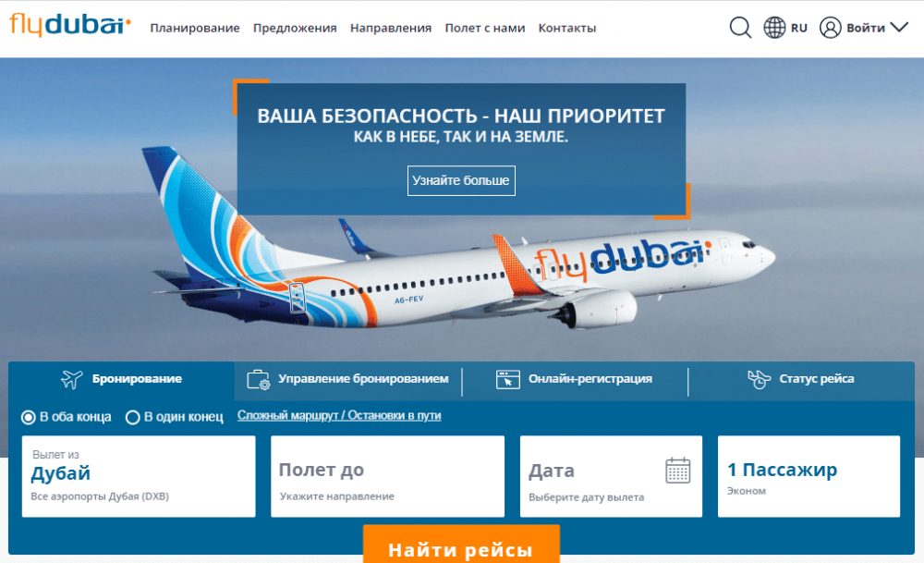Click the globe language icon
The height and width of the screenshot is (563, 924).
(x=774, y=27)
